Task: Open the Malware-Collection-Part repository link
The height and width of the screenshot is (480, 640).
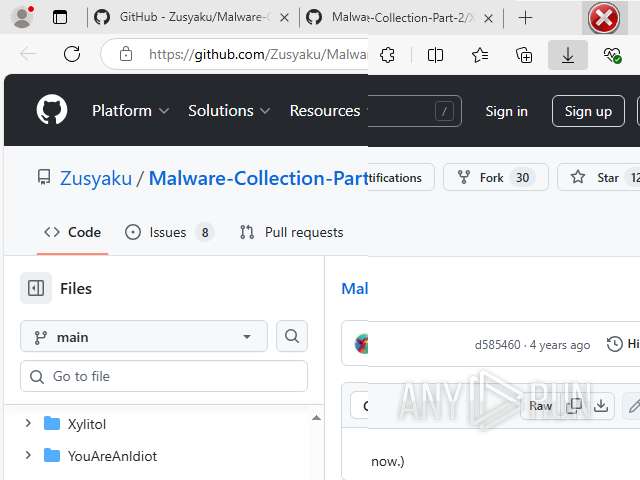Action: coord(258,178)
